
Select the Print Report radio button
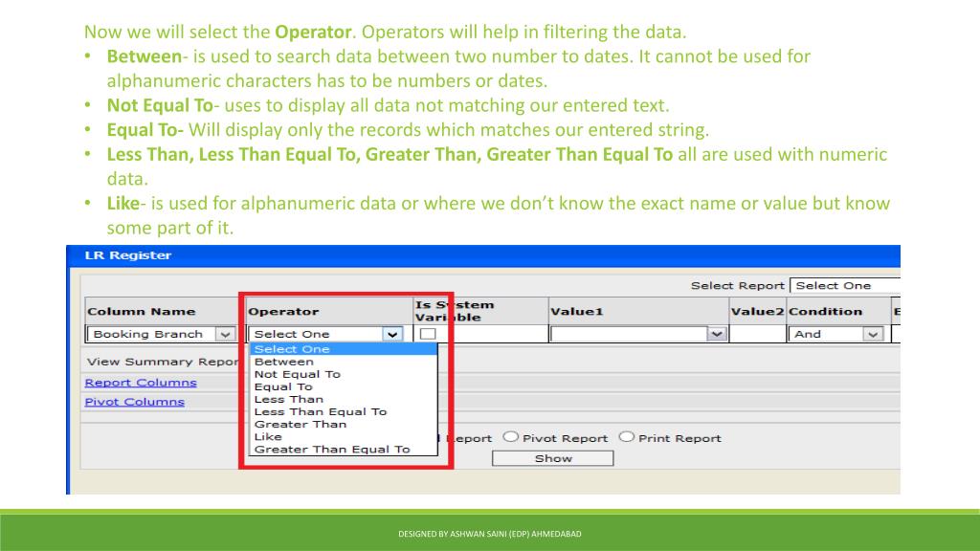628,438
